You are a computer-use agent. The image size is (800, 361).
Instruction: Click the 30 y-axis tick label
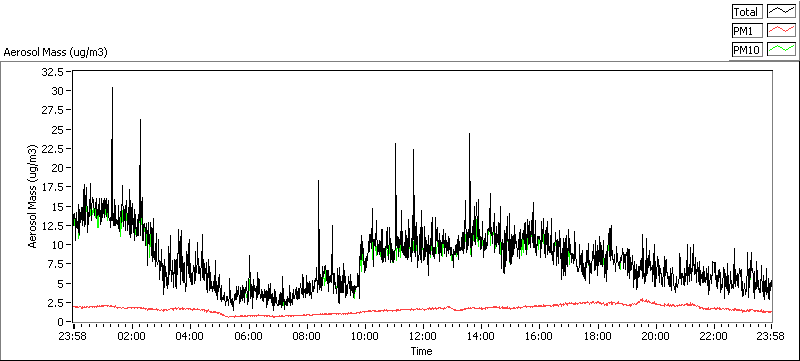click(x=57, y=91)
